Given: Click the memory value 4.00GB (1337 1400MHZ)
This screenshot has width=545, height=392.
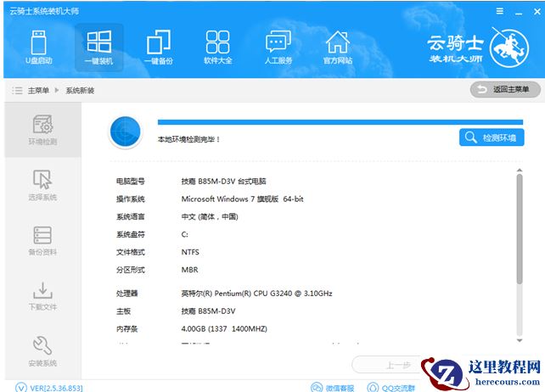Looking at the screenshot, I should (224, 329).
